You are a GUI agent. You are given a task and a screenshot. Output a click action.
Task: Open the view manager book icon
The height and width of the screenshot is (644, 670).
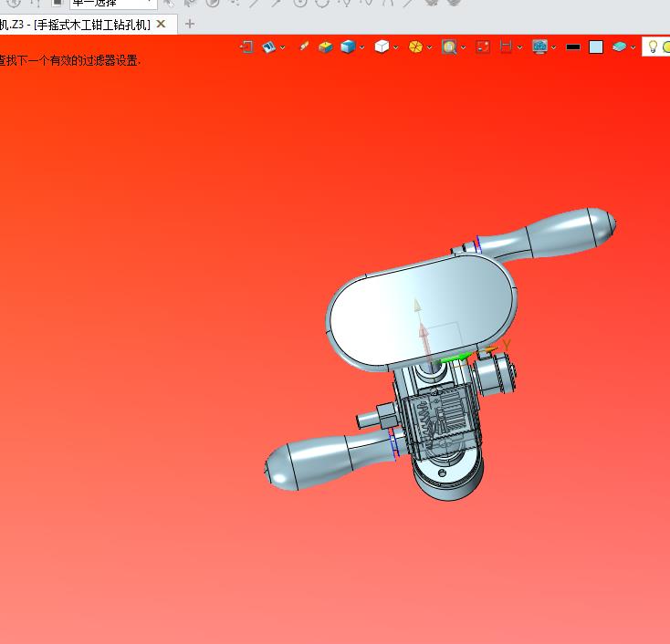[x=268, y=47]
